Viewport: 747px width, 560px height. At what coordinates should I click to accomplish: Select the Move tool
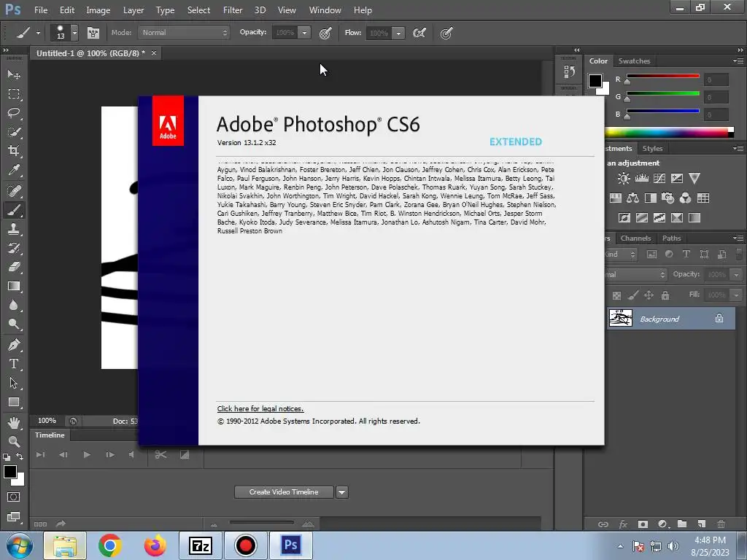(x=13, y=75)
